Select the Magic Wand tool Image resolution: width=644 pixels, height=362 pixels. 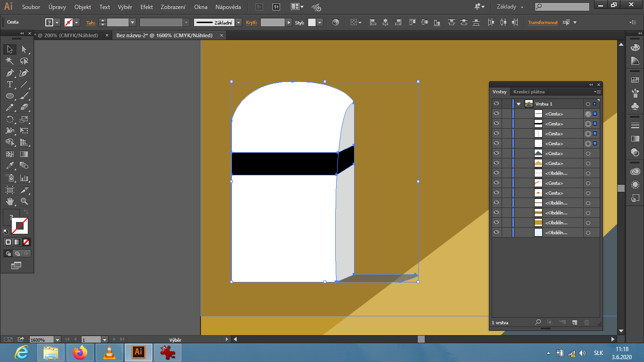click(10, 60)
